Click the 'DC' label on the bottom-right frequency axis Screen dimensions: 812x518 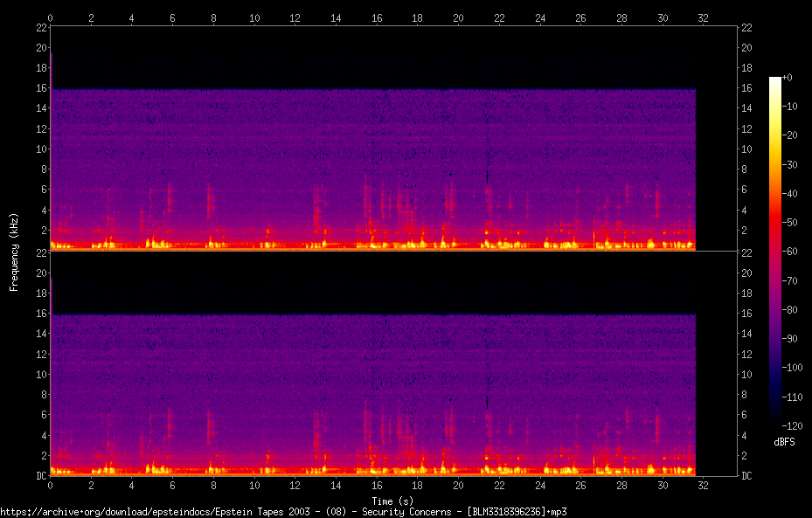(x=747, y=476)
